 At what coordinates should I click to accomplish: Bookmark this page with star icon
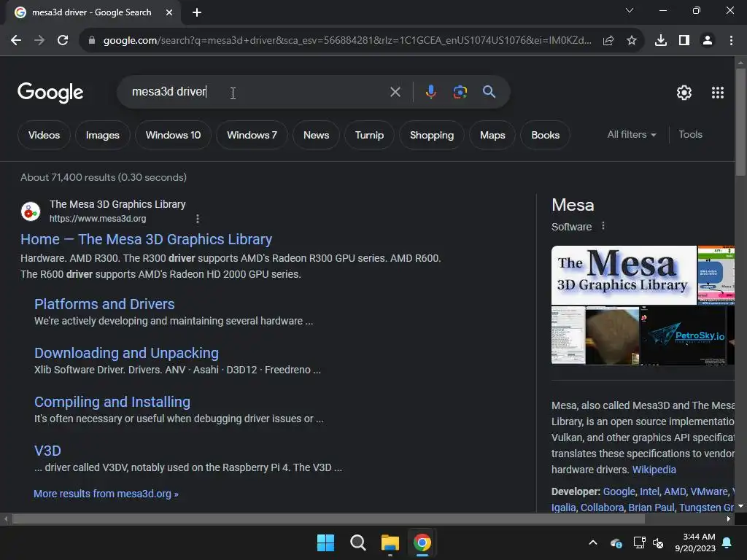pyautogui.click(x=632, y=41)
